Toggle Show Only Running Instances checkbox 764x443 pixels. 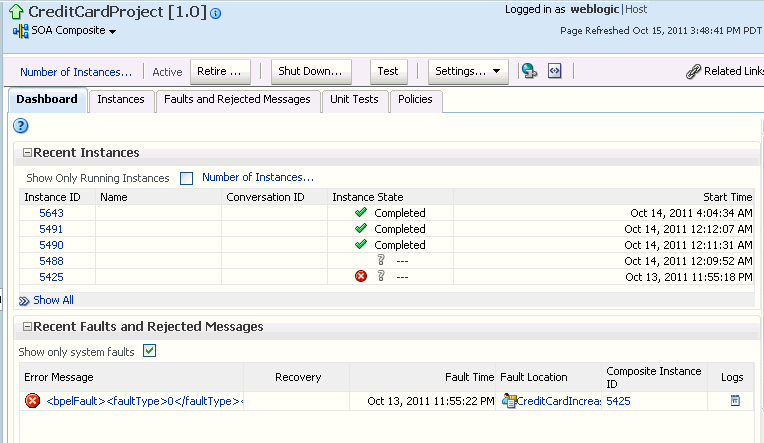[186, 178]
